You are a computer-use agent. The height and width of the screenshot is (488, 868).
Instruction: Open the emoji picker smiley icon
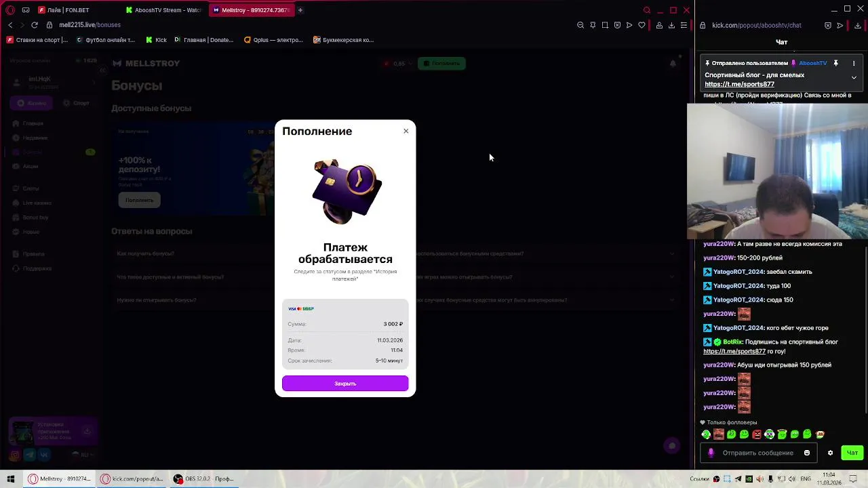coord(807,453)
